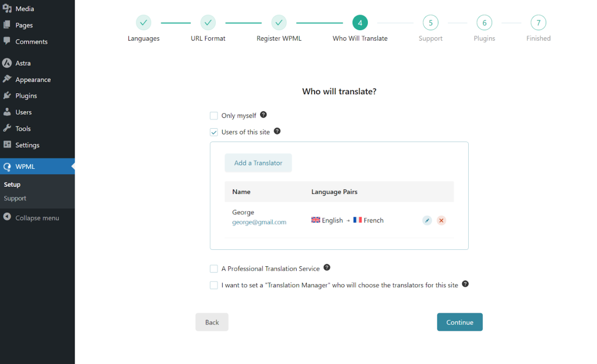Show help for Translation Manager option

tap(465, 284)
